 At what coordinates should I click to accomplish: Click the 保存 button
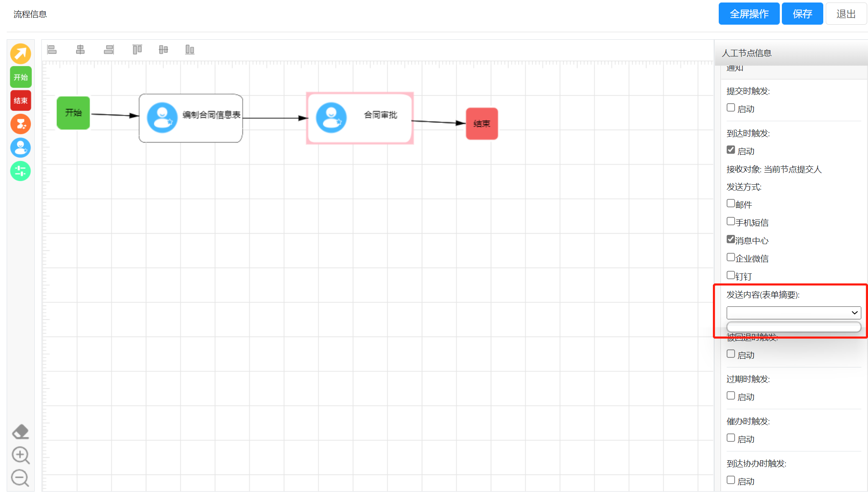point(802,14)
